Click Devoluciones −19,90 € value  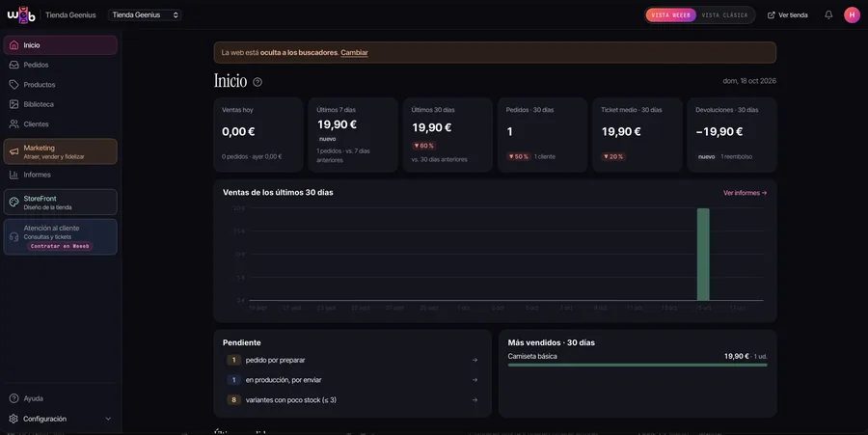click(x=719, y=132)
